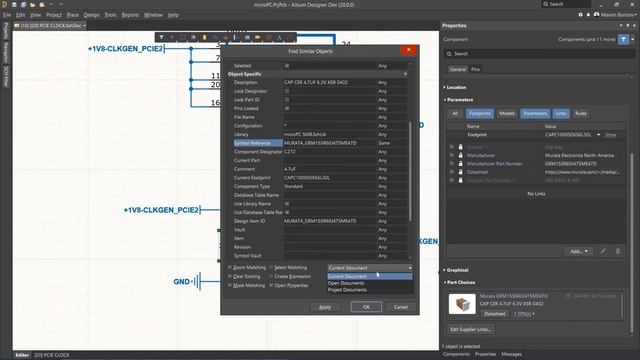The width and height of the screenshot is (640, 360).
Task: Open the document scope combo box showing Current Document
Action: (370, 268)
